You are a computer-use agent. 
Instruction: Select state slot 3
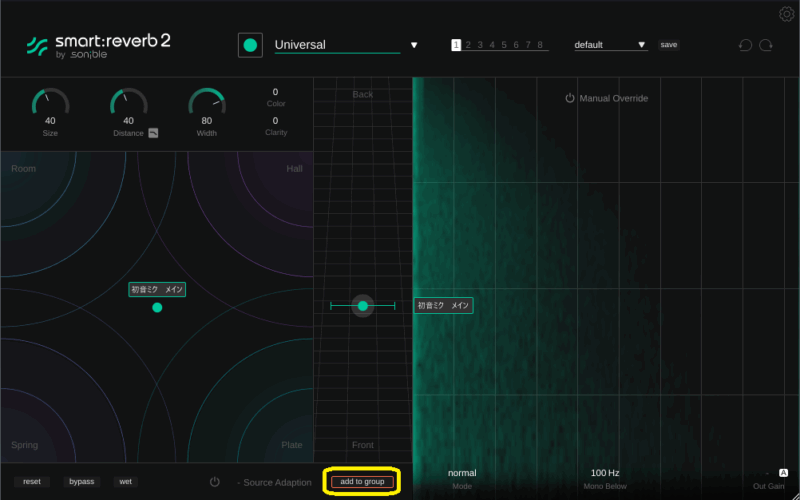tap(480, 45)
